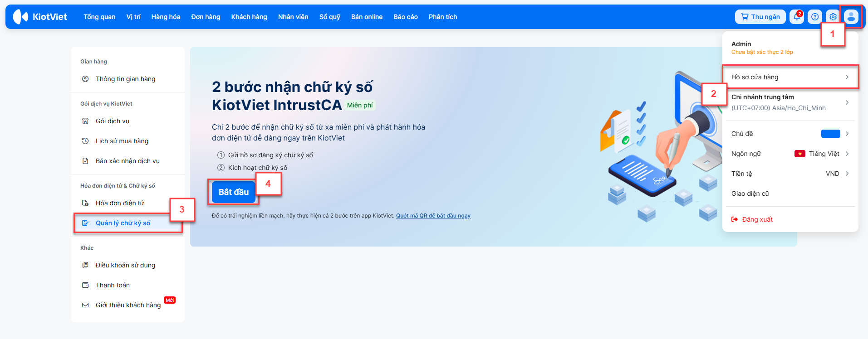This screenshot has height=339, width=868.
Task: Click the Bắt đầu button
Action: coord(234,192)
